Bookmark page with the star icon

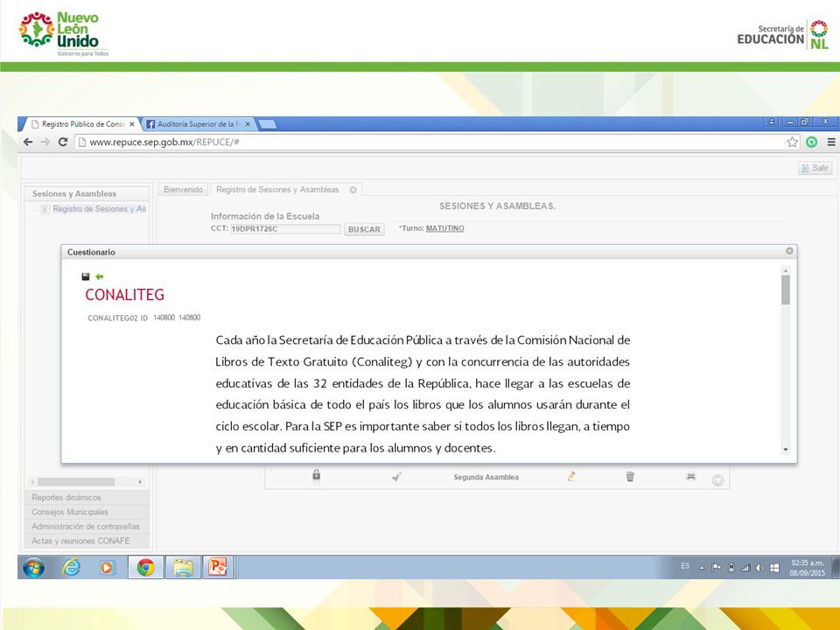(x=792, y=142)
